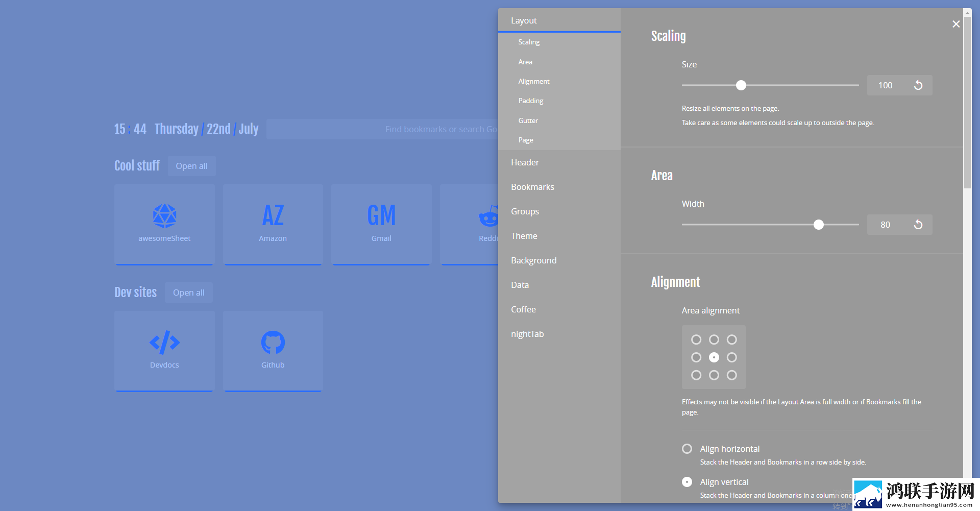Select bottom-right area alignment
The height and width of the screenshot is (511, 980).
point(732,375)
